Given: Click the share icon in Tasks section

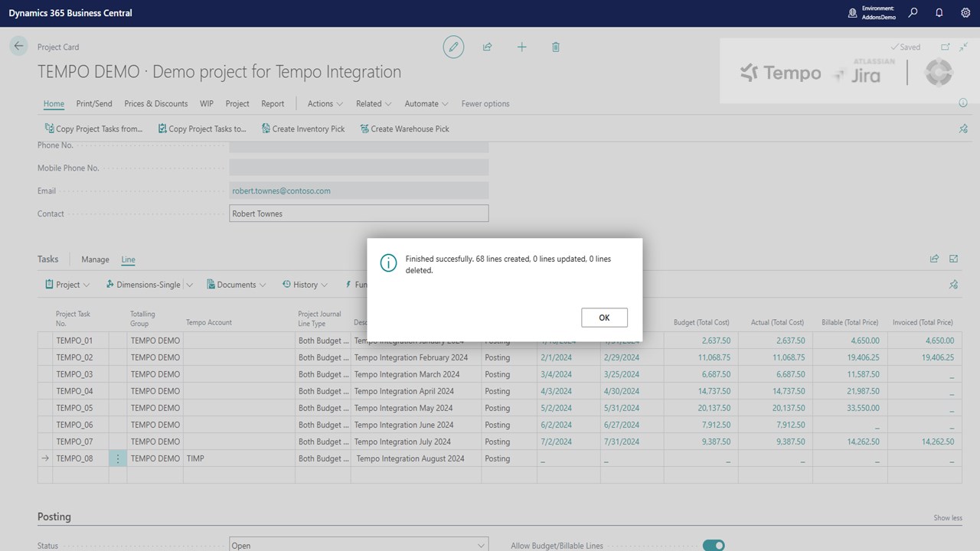Looking at the screenshot, I should [x=934, y=259].
